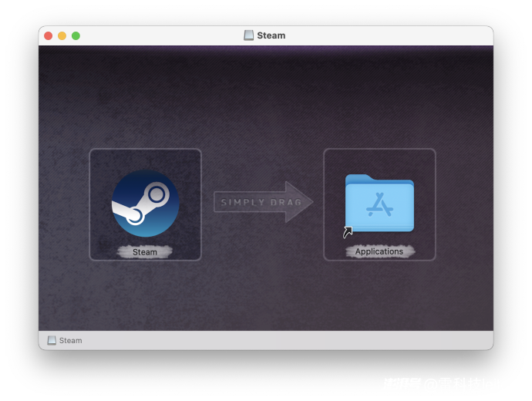This screenshot has width=532, height=401.
Task: Click the disk icon in the title bar
Action: pos(249,35)
